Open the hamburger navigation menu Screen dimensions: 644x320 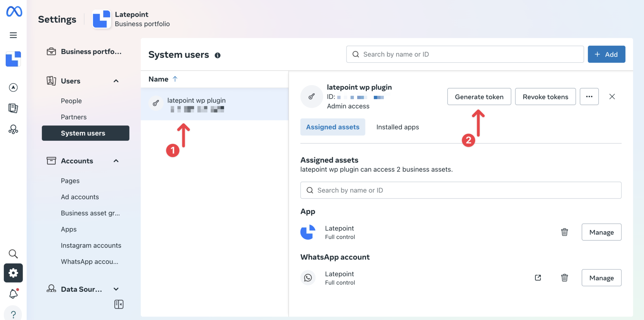13,35
